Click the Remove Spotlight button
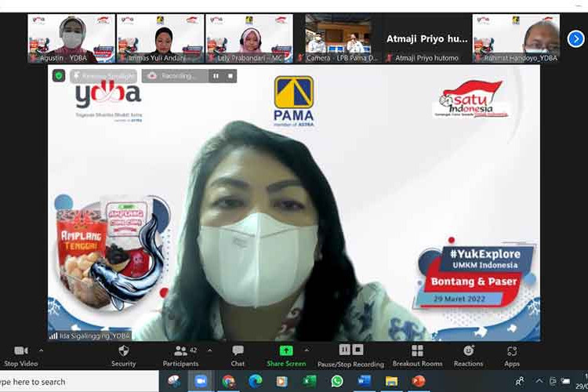Viewport: 588px width, 392px height. (x=103, y=76)
